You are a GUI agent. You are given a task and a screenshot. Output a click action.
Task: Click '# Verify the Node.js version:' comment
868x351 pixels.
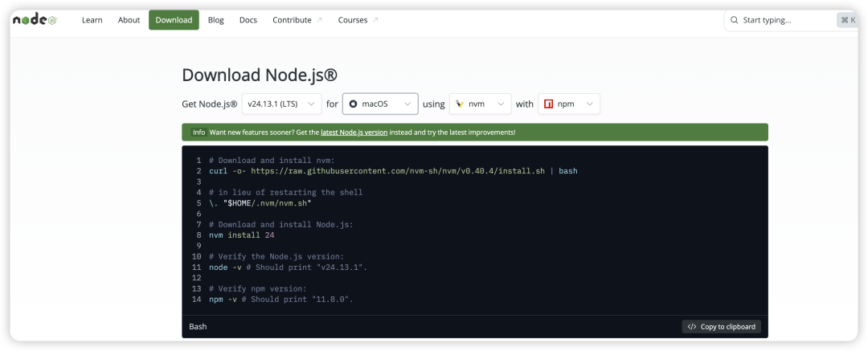pyautogui.click(x=276, y=257)
